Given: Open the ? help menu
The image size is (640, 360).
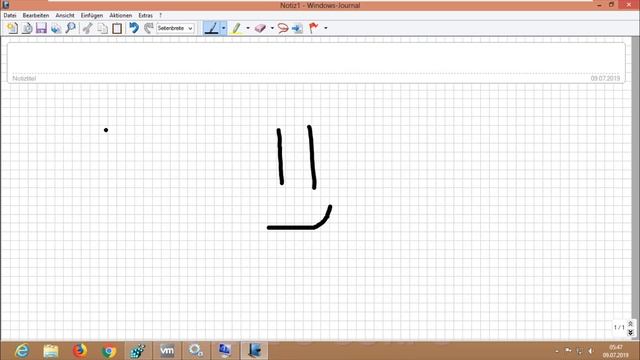Looking at the screenshot, I should (x=160, y=16).
